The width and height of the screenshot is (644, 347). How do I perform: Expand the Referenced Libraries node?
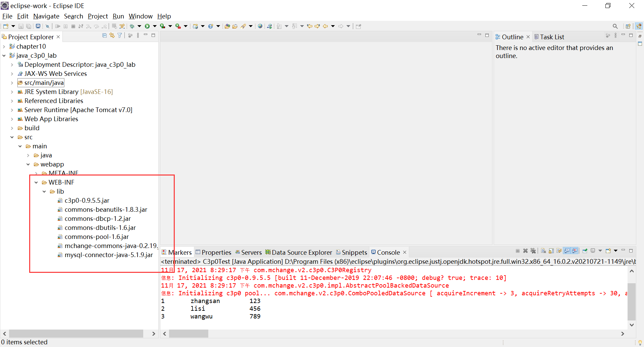(12, 101)
